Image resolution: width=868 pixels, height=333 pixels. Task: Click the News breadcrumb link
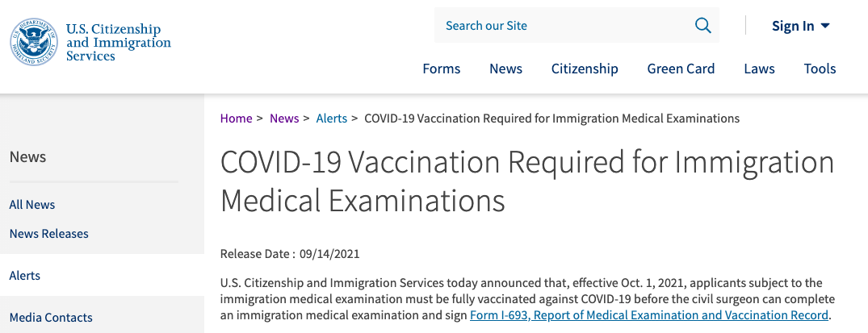[284, 119]
